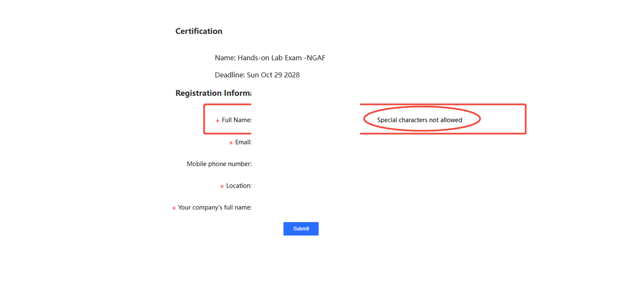The image size is (644, 284).
Task: Click the Registration Information heading
Action: 214,93
